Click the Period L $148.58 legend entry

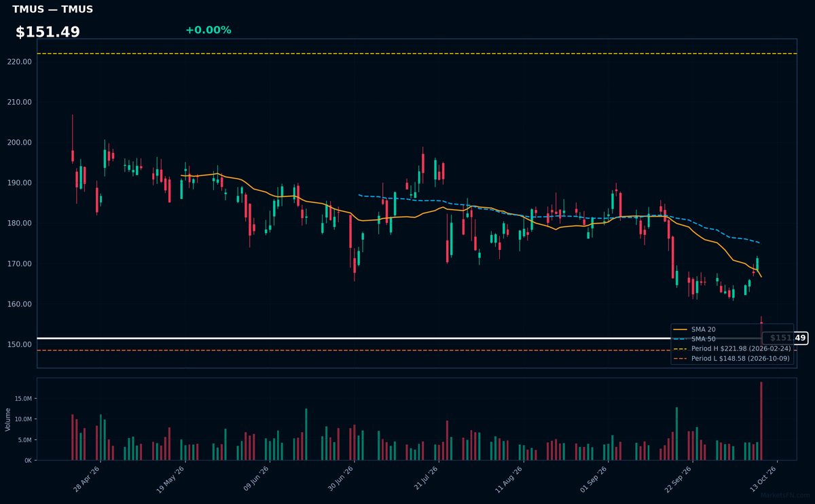[732, 358]
